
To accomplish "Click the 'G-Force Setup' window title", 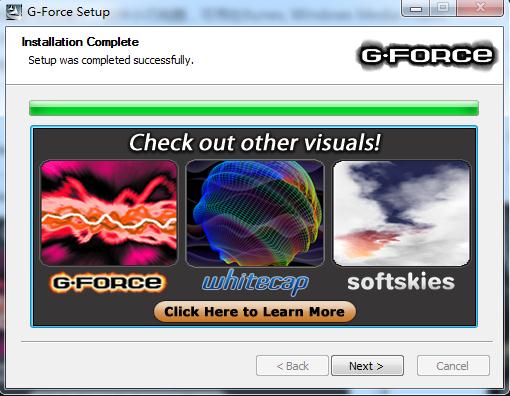I will point(68,12).
